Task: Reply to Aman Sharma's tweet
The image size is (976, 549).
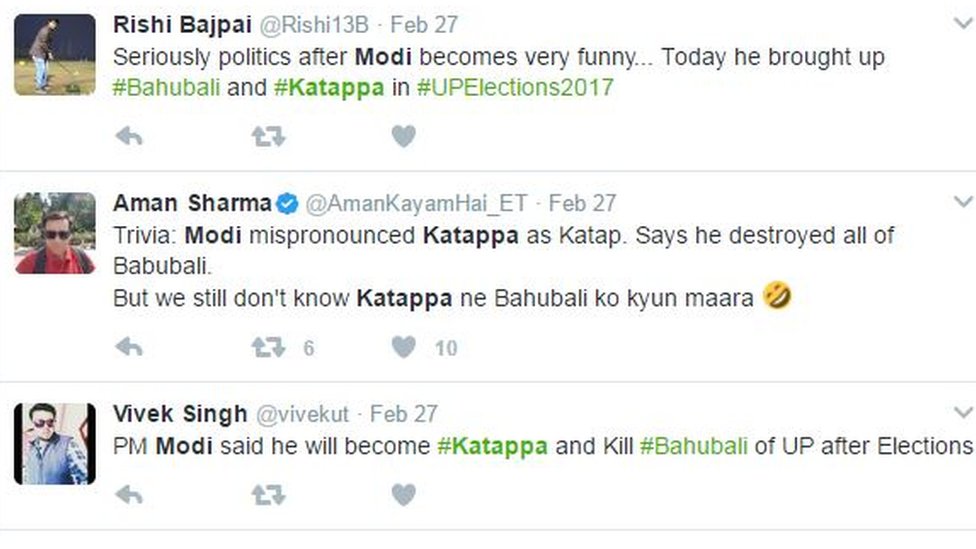Action: click(129, 347)
